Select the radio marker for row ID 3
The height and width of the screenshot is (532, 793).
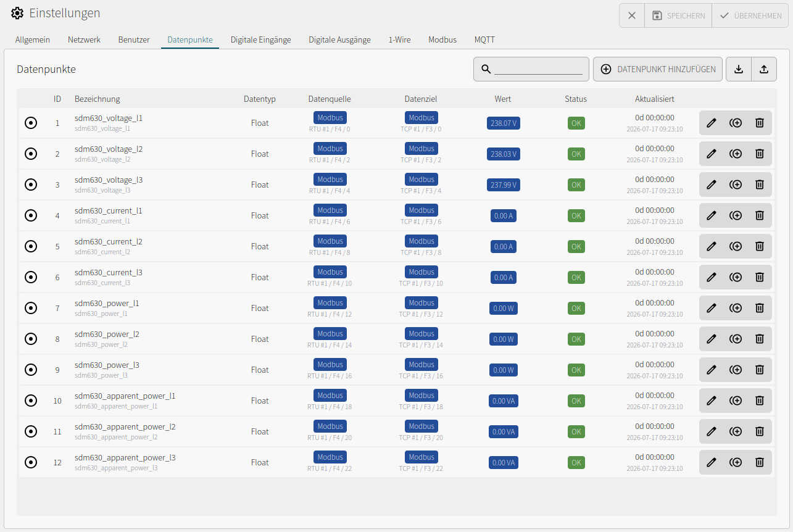click(31, 185)
